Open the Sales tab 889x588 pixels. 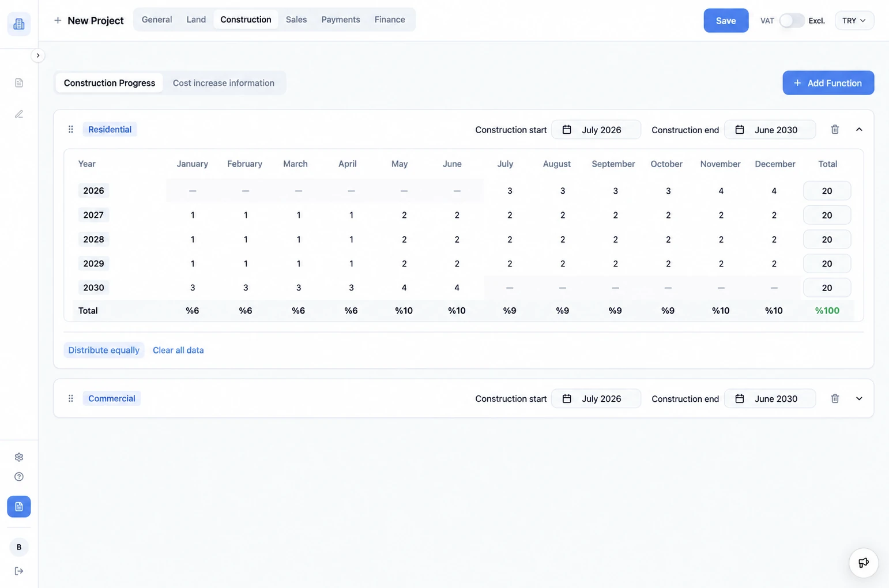pos(296,20)
